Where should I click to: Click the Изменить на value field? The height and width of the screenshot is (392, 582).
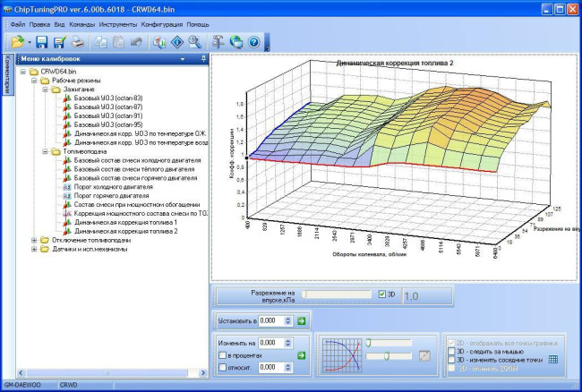(271, 343)
